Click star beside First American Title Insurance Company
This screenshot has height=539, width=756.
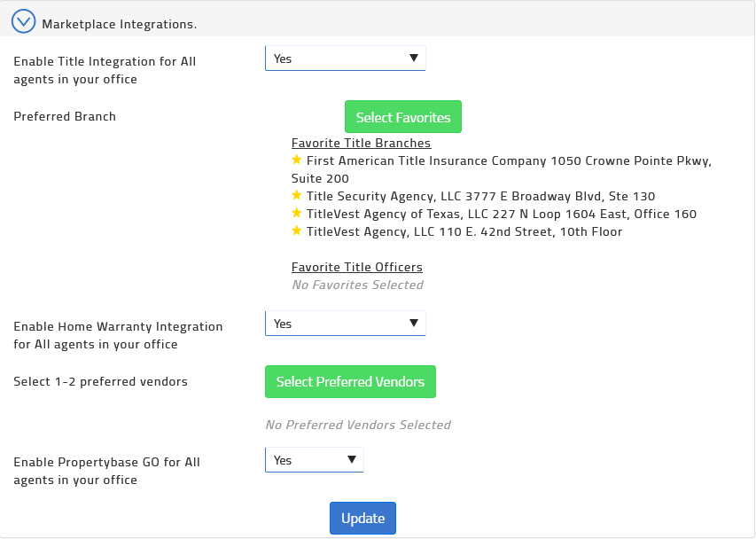coord(297,160)
